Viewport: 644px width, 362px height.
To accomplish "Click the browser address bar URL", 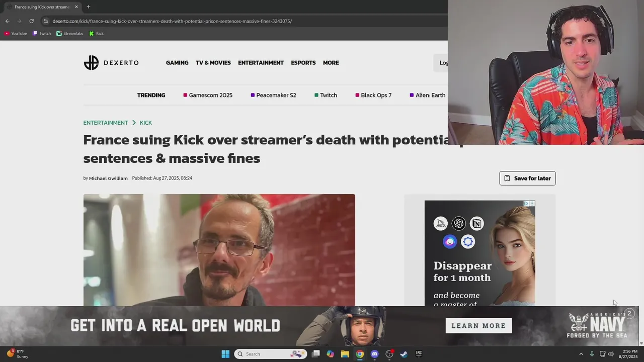I will (172, 21).
